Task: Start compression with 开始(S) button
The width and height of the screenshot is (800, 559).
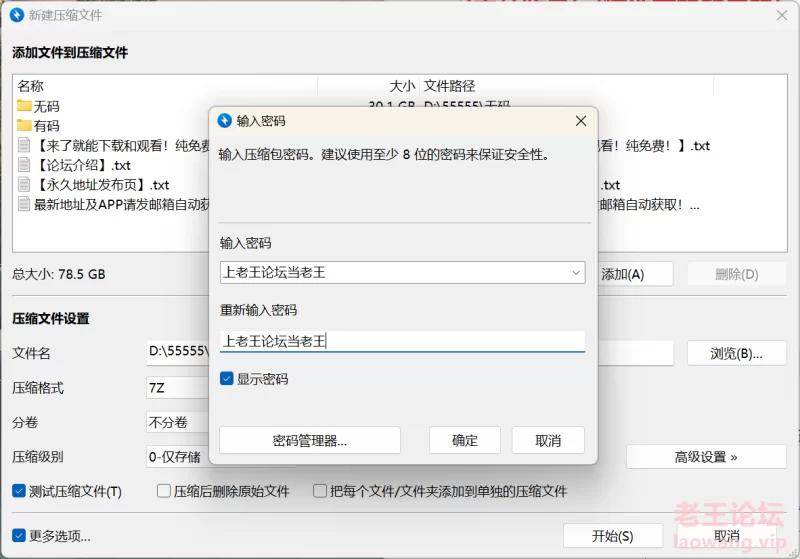Action: point(613,536)
